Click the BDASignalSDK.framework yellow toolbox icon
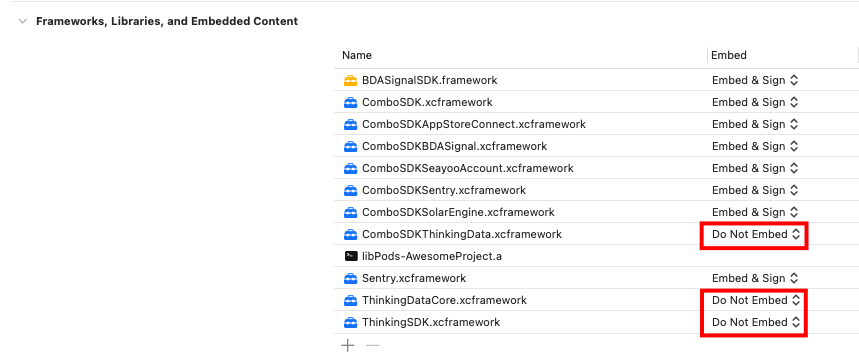The height and width of the screenshot is (361, 859). (351, 81)
